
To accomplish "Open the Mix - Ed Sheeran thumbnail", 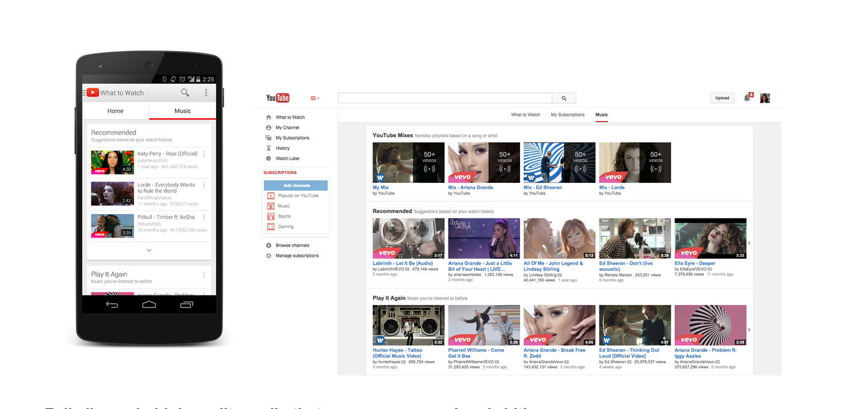I will tap(559, 162).
